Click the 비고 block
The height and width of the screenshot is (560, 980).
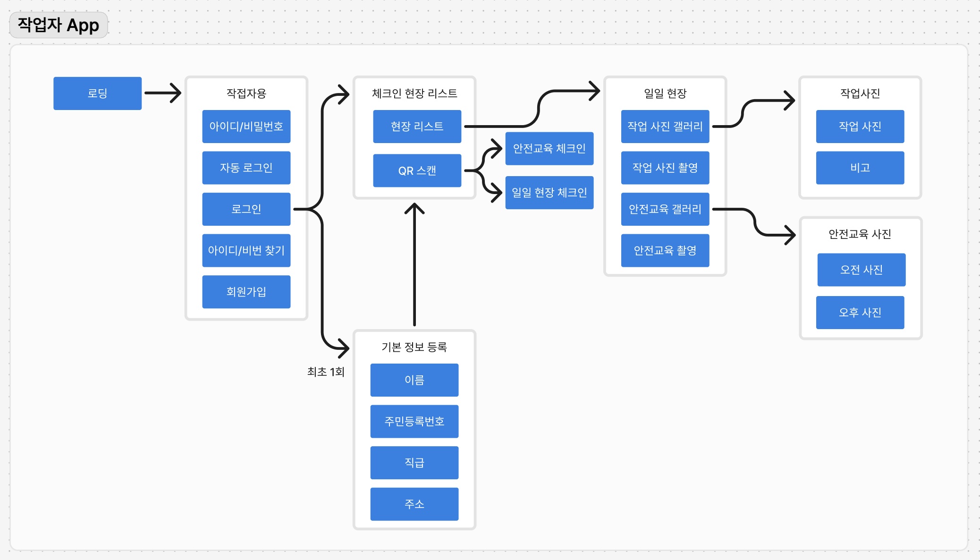coord(860,168)
